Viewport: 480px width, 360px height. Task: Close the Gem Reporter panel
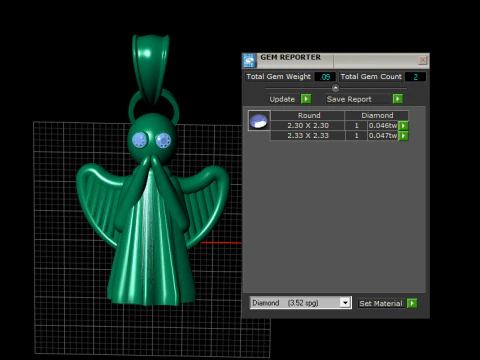pos(422,60)
